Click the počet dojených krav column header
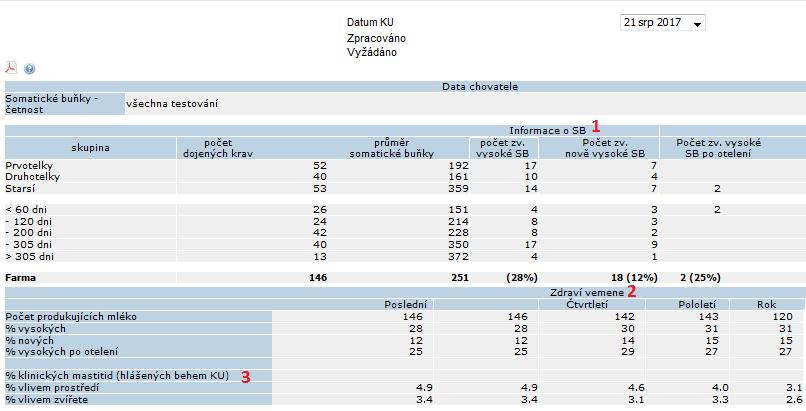806x411 pixels. 218,148
